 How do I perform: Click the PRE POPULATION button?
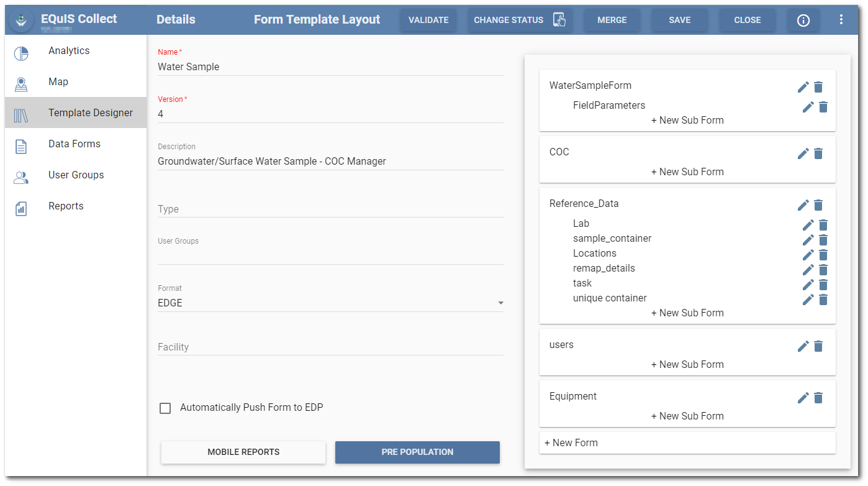click(417, 452)
